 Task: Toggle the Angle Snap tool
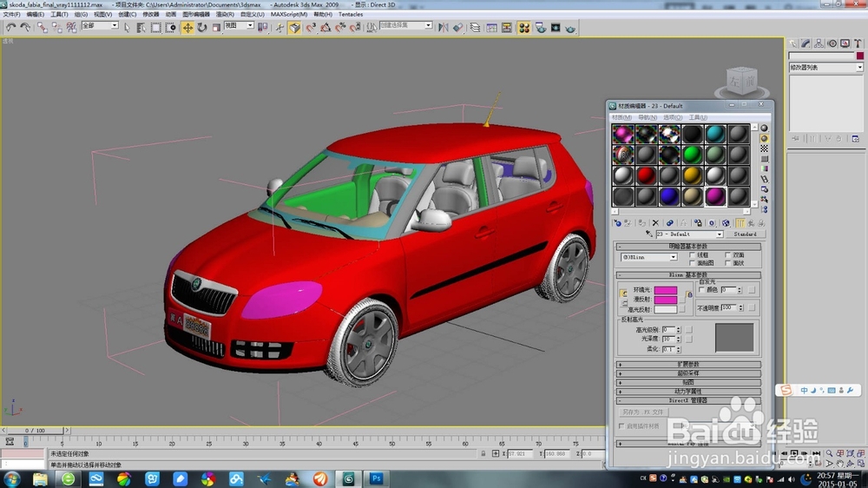click(x=325, y=28)
